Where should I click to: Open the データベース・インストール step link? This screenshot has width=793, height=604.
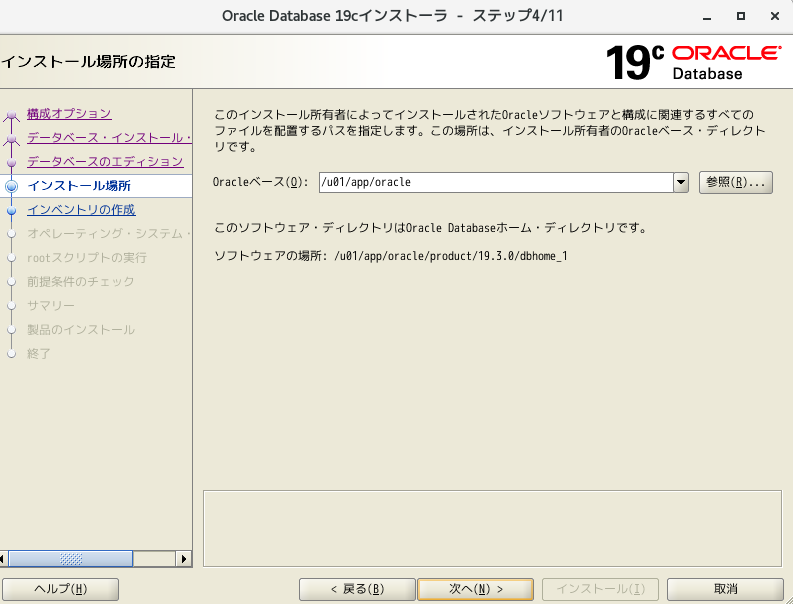109,138
